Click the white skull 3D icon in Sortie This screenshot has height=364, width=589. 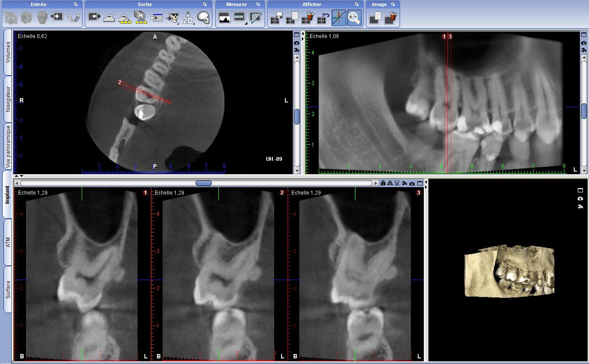tap(203, 18)
